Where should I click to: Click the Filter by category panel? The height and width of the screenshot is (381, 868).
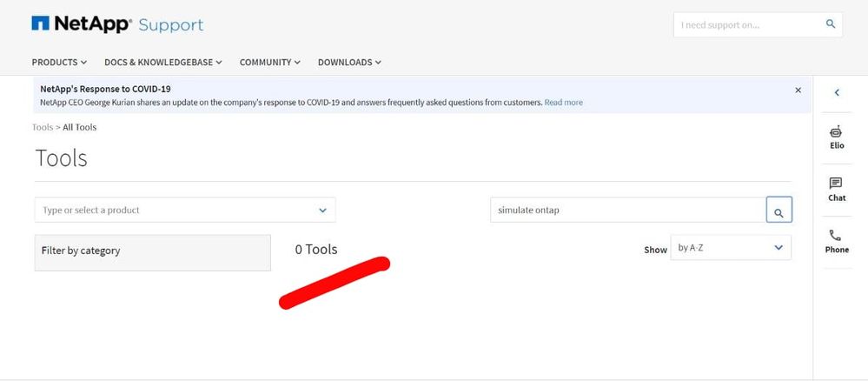tap(153, 252)
